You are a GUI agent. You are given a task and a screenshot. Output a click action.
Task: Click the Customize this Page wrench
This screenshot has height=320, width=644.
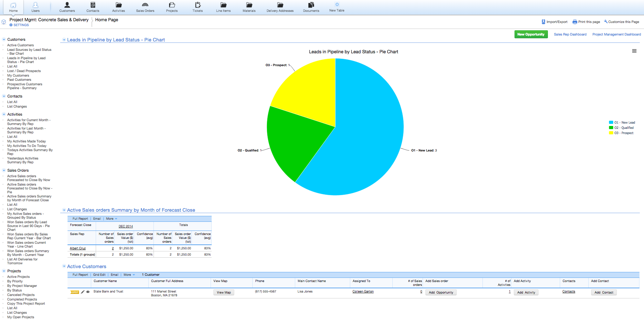[x=606, y=22]
